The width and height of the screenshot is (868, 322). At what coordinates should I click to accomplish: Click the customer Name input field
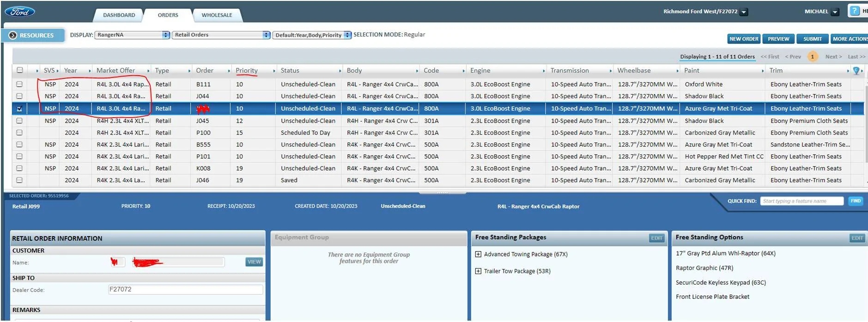[178, 262]
